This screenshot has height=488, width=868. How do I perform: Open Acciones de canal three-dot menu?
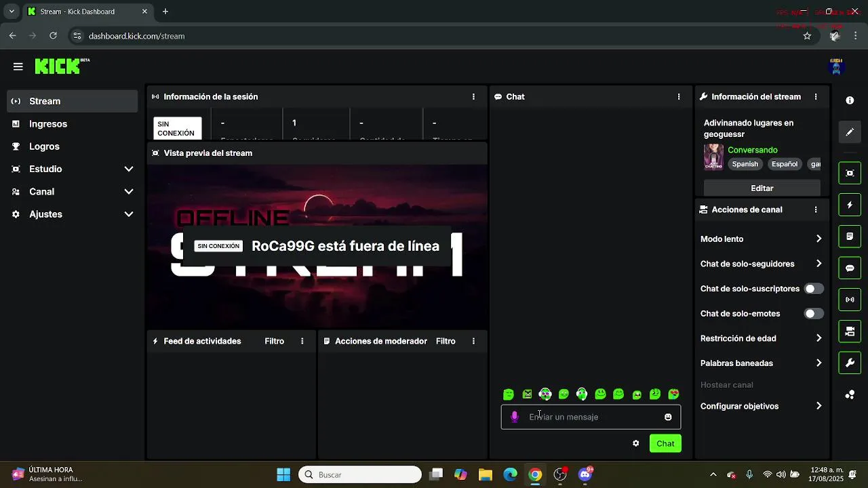click(x=816, y=210)
